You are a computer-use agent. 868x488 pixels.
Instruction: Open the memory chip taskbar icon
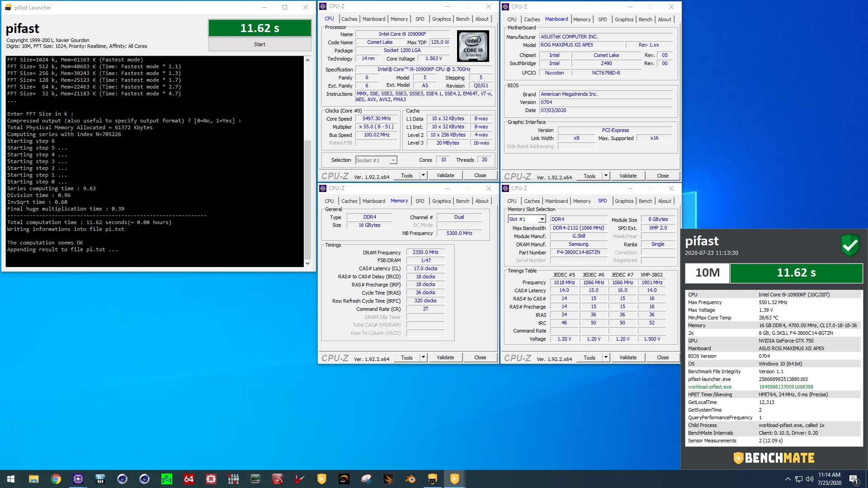pyautogui.click(x=255, y=479)
